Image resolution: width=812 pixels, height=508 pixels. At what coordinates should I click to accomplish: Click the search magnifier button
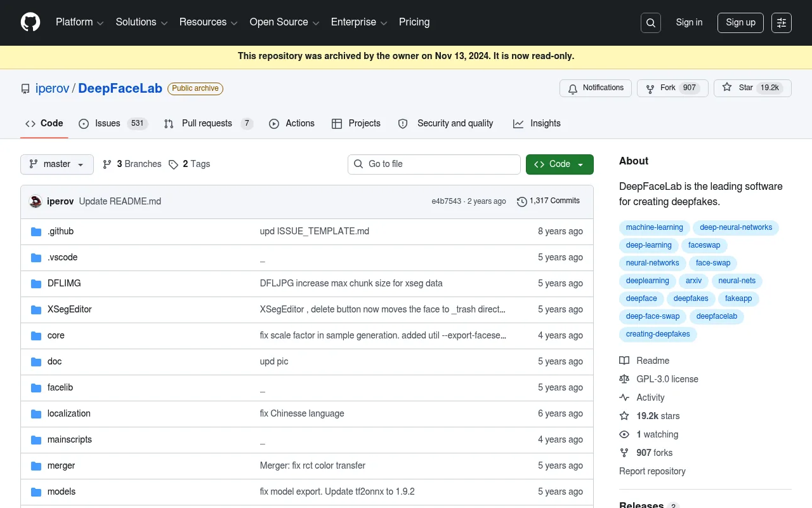pos(651,23)
